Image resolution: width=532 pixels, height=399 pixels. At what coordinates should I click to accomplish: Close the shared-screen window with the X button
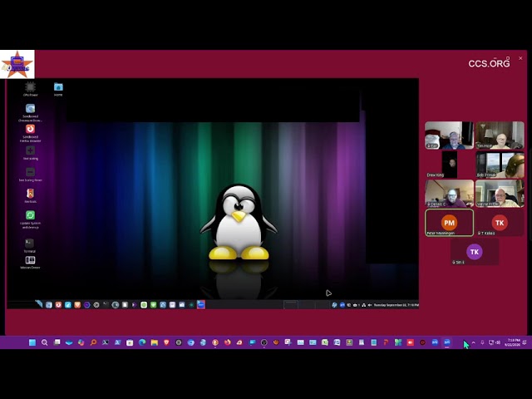tap(520, 58)
